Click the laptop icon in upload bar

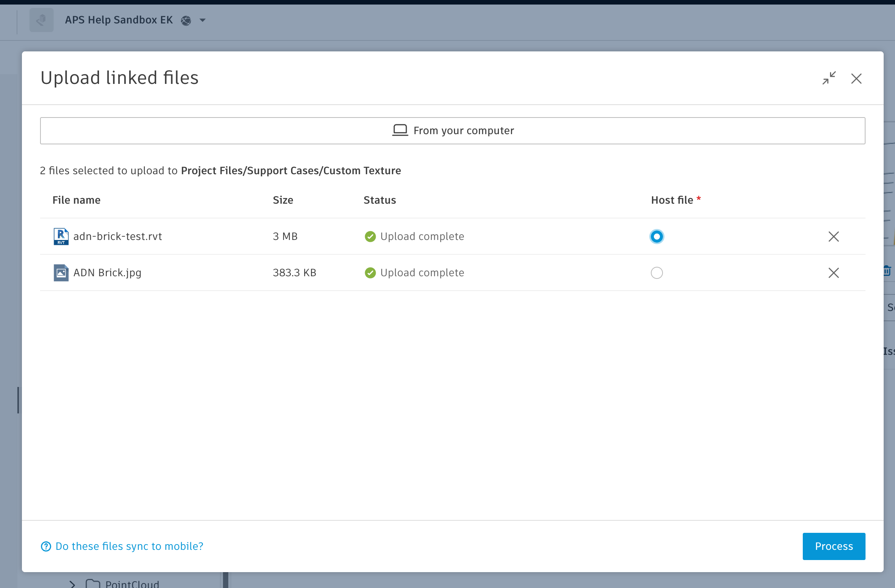point(400,130)
